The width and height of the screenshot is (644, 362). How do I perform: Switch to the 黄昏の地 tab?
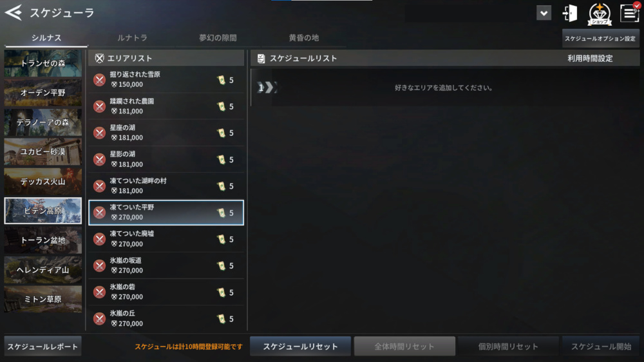coord(304,38)
